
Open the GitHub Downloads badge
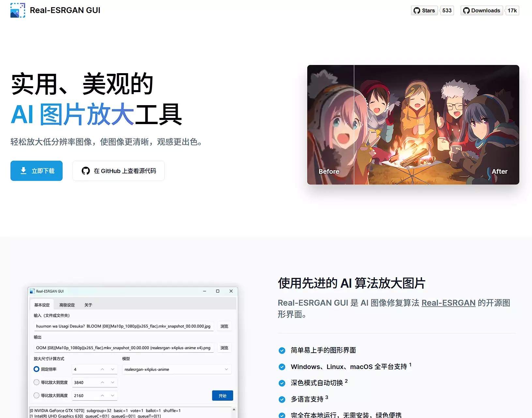(481, 10)
